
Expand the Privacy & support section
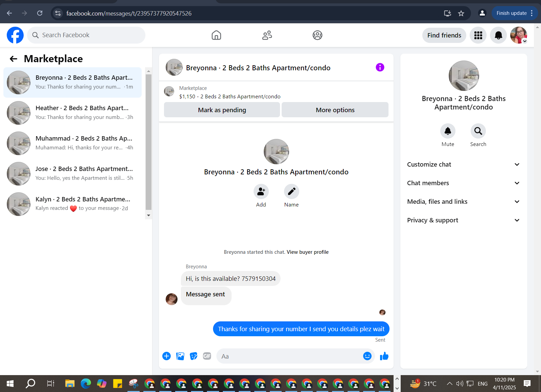464,220
